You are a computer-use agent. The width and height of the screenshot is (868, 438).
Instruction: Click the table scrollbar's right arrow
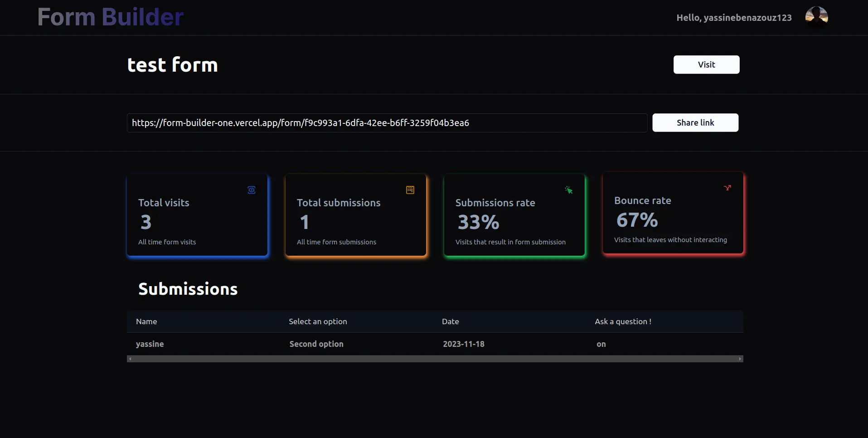pos(740,359)
